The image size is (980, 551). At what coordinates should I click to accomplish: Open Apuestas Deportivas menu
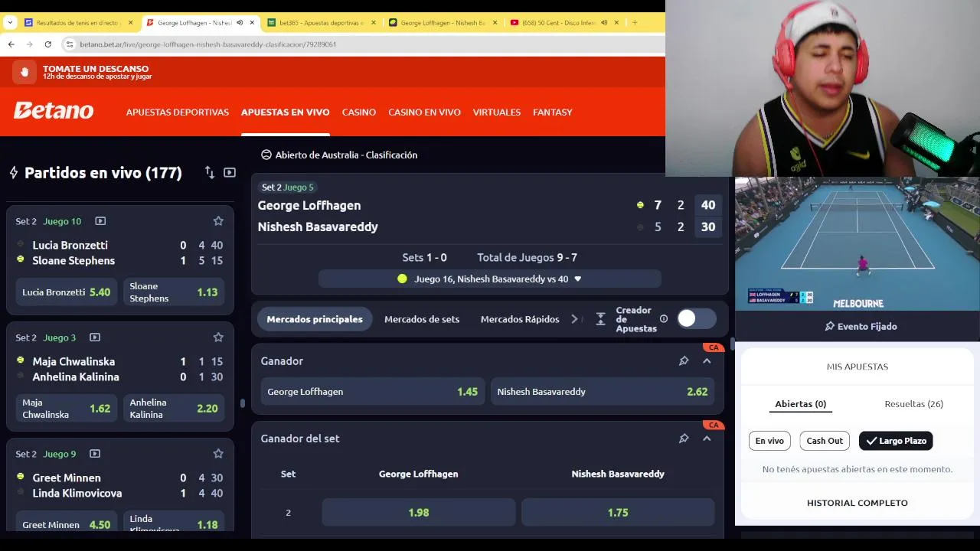[x=178, y=112]
